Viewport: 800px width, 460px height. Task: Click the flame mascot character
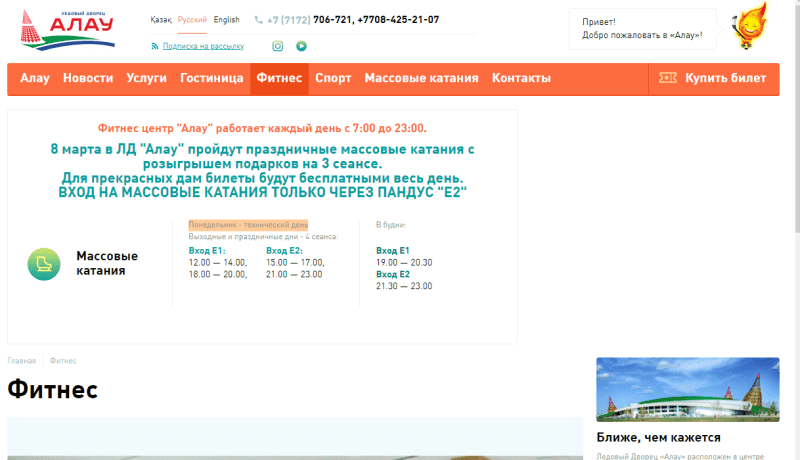click(x=749, y=26)
